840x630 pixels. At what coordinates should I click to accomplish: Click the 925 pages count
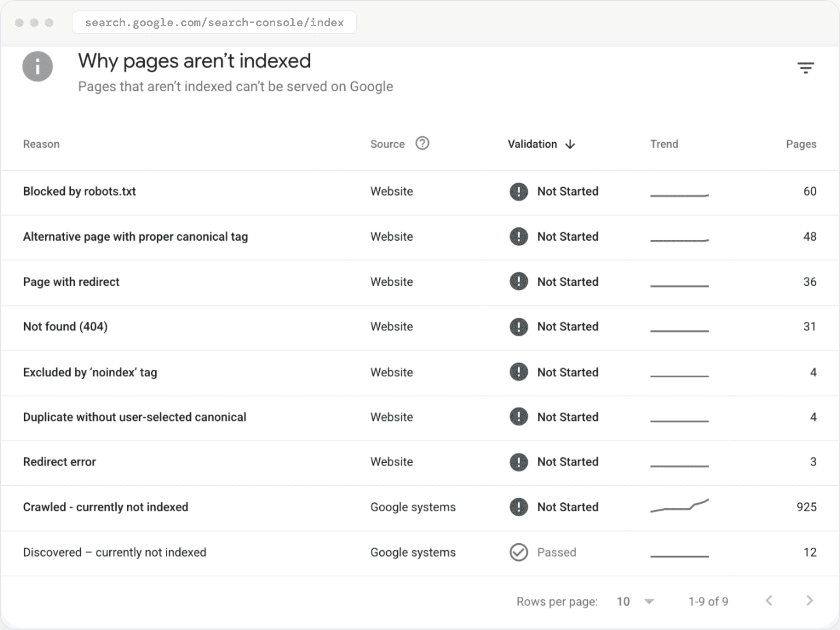tap(806, 507)
